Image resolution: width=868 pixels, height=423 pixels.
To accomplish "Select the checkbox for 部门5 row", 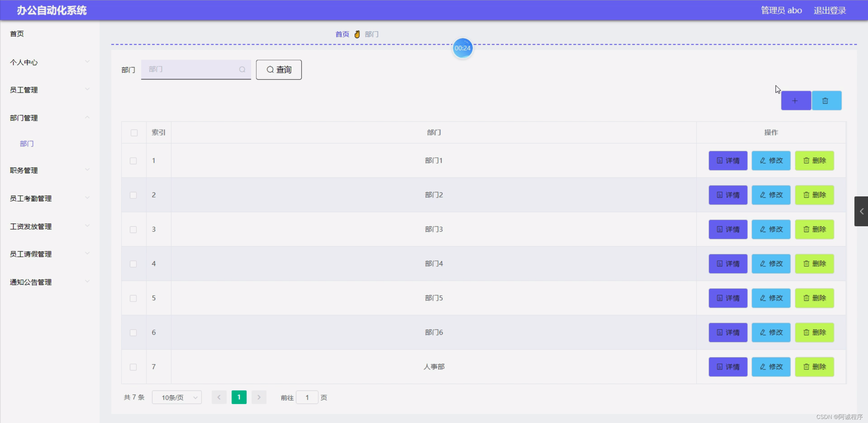I will [133, 298].
